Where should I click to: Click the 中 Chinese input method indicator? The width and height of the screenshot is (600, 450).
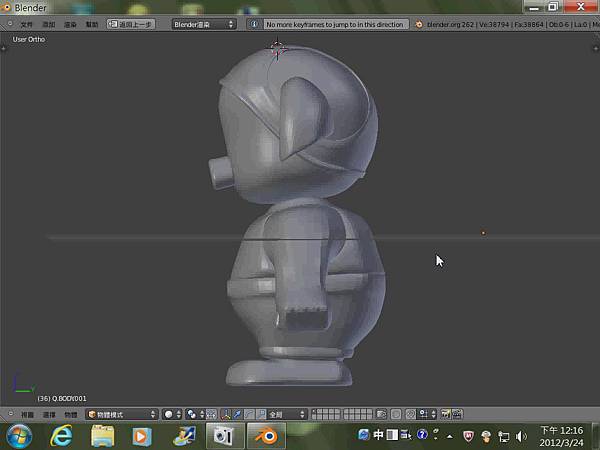[x=378, y=435]
